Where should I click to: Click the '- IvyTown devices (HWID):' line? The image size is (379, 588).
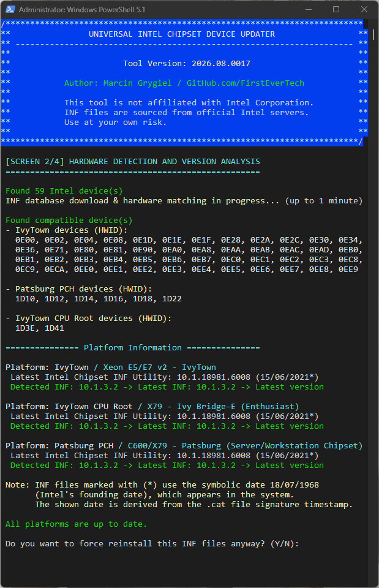pyautogui.click(x=67, y=230)
